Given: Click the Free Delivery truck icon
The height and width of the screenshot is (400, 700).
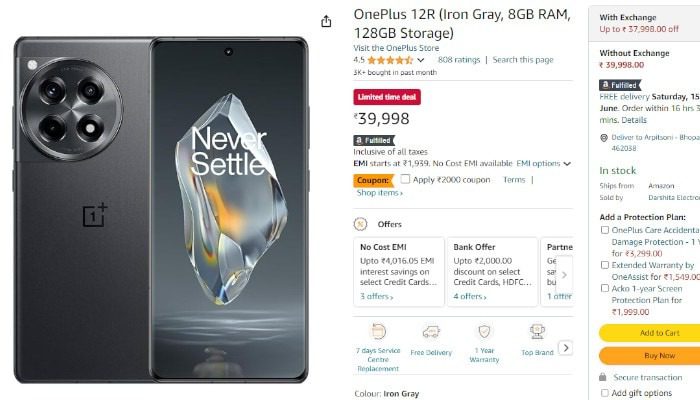Looking at the screenshot, I should 431,331.
